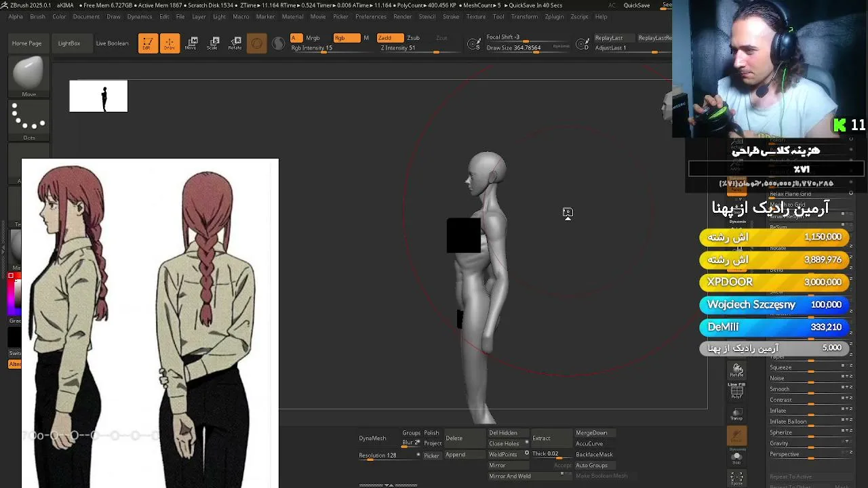Viewport: 868px width, 488px height.
Task: Open the Preferences menu
Action: click(x=370, y=17)
